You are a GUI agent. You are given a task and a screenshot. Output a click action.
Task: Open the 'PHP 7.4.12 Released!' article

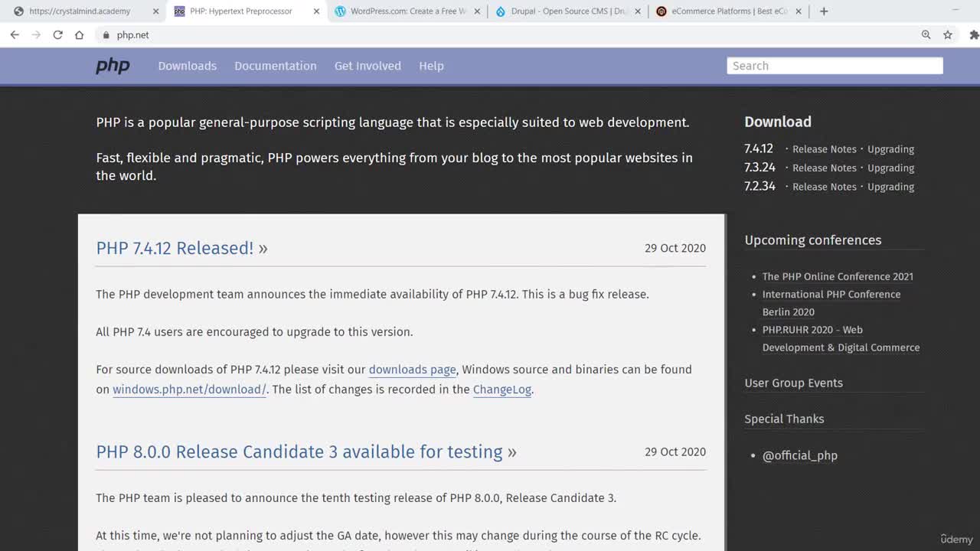click(181, 248)
